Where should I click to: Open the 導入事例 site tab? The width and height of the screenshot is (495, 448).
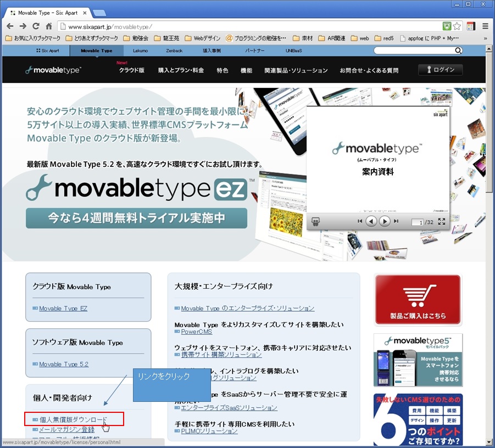pos(212,51)
